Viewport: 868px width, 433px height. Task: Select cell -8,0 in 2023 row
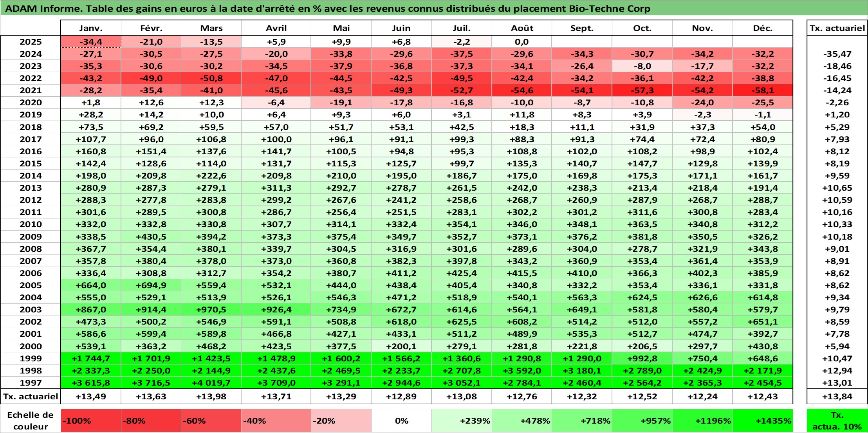click(x=642, y=66)
